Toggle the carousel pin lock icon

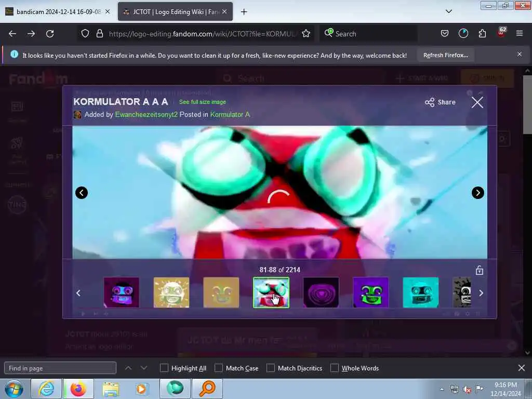tap(479, 270)
